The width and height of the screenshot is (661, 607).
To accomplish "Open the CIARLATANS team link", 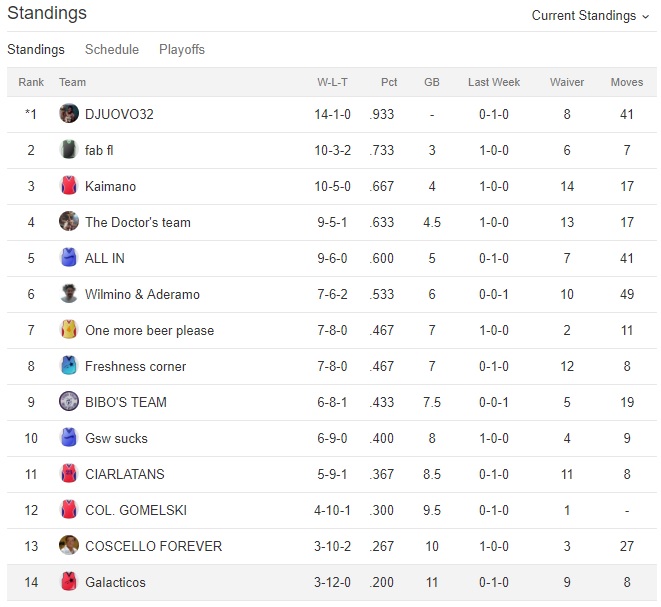I will point(124,474).
